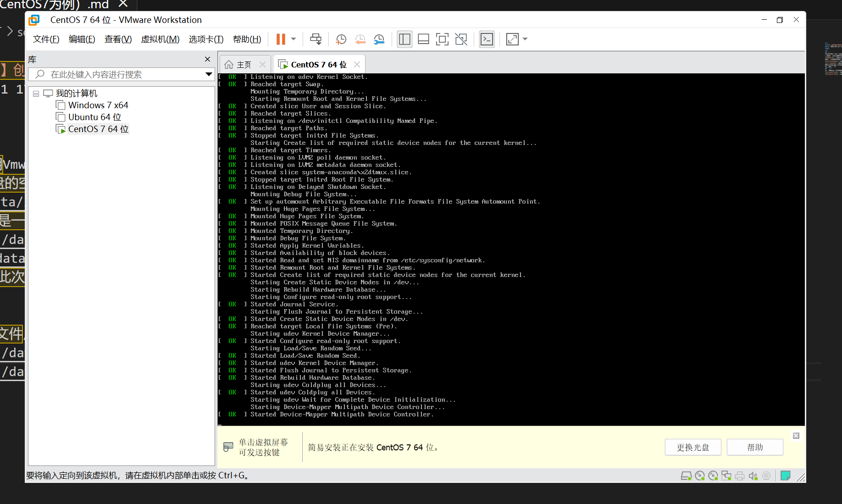The height and width of the screenshot is (504, 842).
Task: Click the home icon on 主页 tab
Action: pos(229,65)
